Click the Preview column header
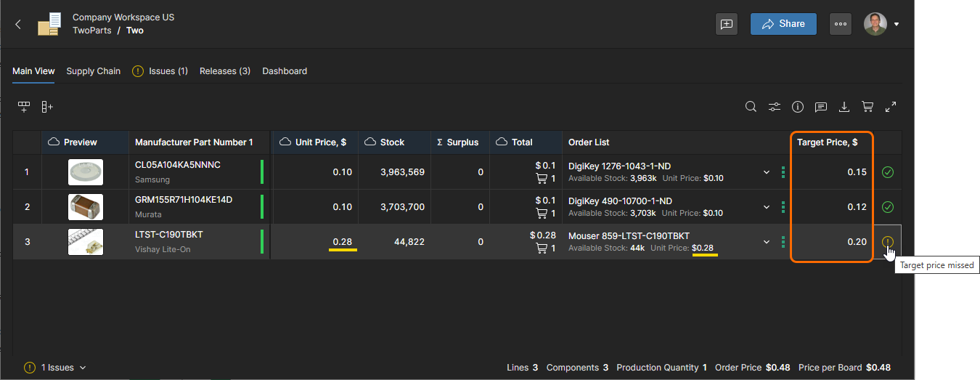The width and height of the screenshot is (980, 380). coord(85,142)
